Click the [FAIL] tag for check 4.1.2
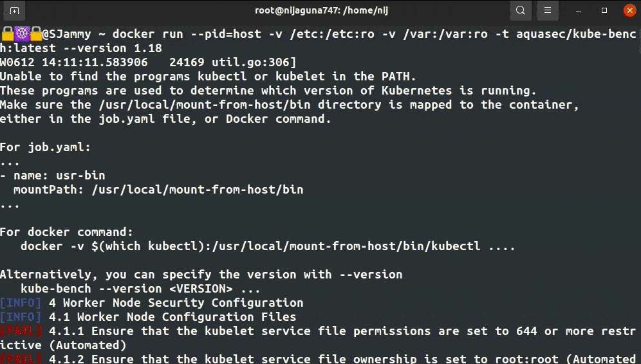 tap(21, 359)
